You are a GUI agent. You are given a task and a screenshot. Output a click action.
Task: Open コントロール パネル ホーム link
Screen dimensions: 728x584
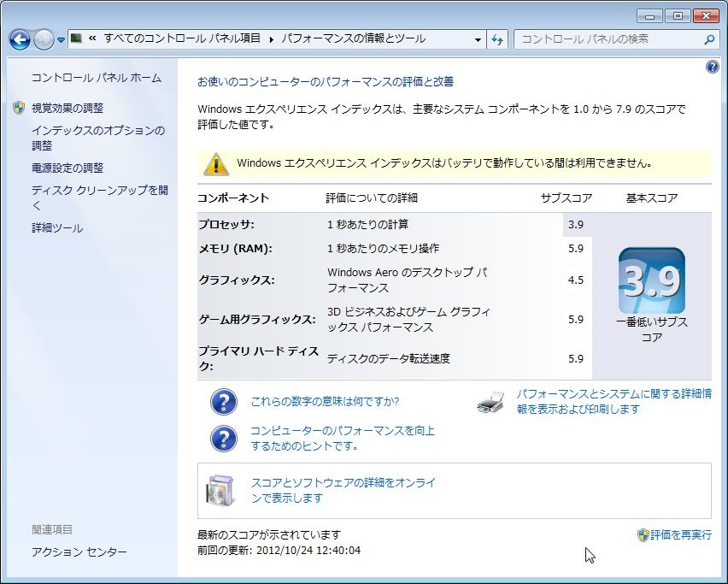[96, 78]
